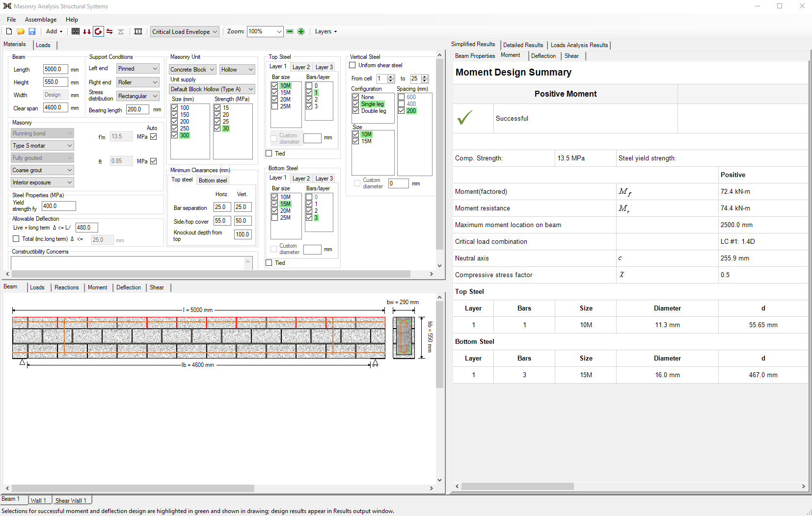The image size is (812, 516).
Task: Switch to the Detailed Results tab
Action: [x=523, y=45]
